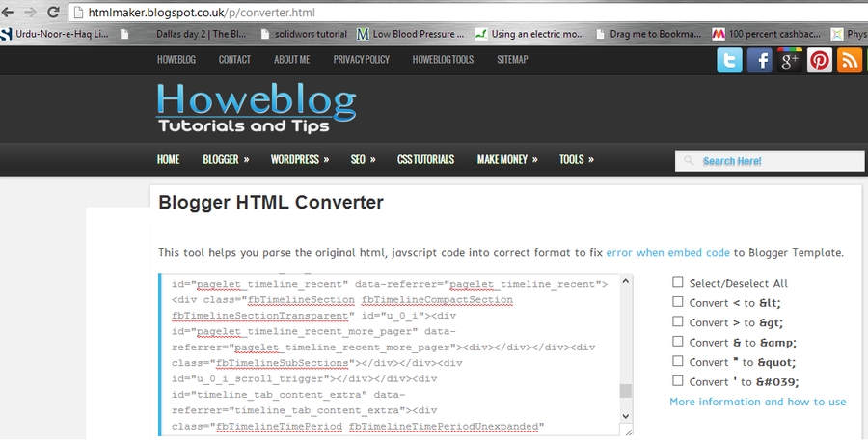Click the browser reload button
Viewport: 868px width, 445px height.
(x=50, y=13)
